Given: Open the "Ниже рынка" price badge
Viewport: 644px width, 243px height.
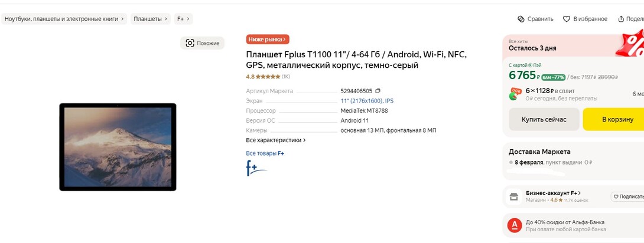Looking at the screenshot, I should click(x=268, y=40).
